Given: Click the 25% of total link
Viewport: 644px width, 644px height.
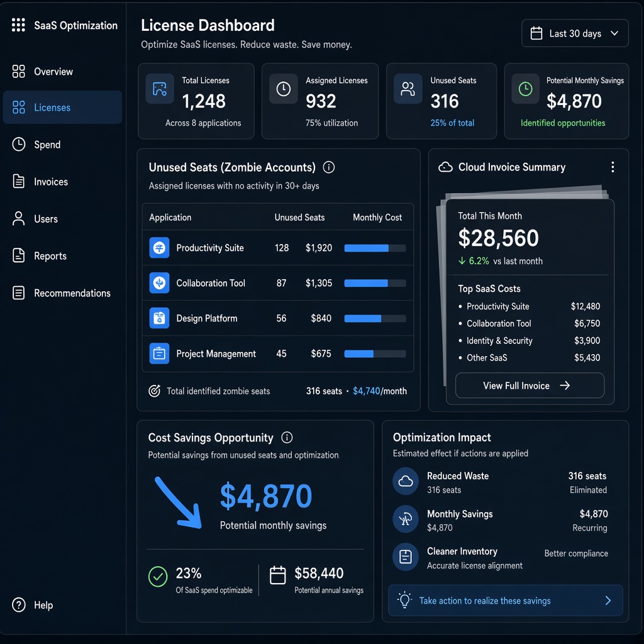Looking at the screenshot, I should click(452, 123).
